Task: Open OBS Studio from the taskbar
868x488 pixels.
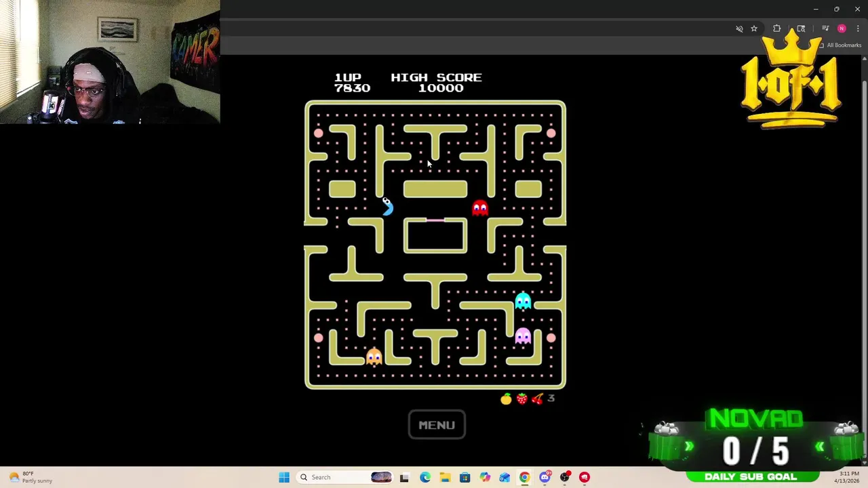Action: tap(564, 477)
